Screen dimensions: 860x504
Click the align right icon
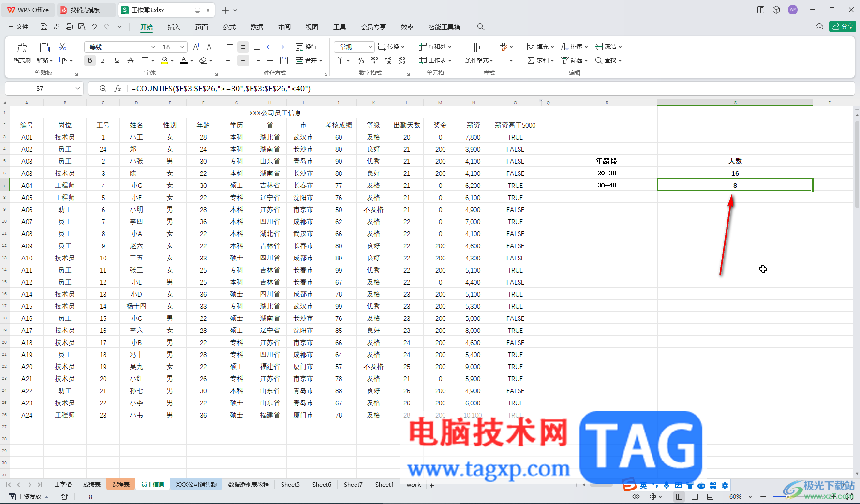point(256,60)
